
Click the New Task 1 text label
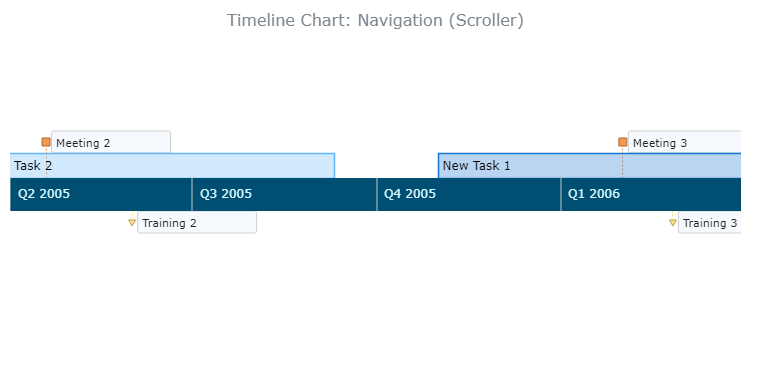tap(476, 166)
